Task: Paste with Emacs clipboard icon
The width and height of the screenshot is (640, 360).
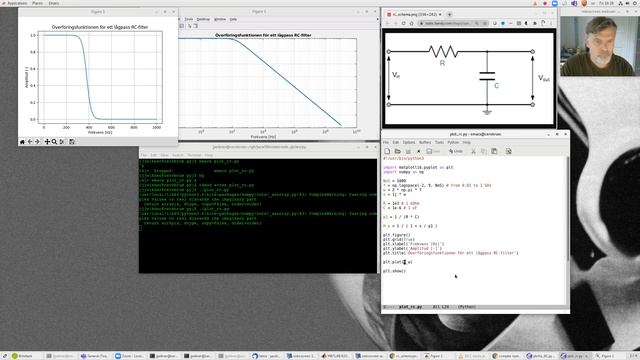Action: point(494,151)
